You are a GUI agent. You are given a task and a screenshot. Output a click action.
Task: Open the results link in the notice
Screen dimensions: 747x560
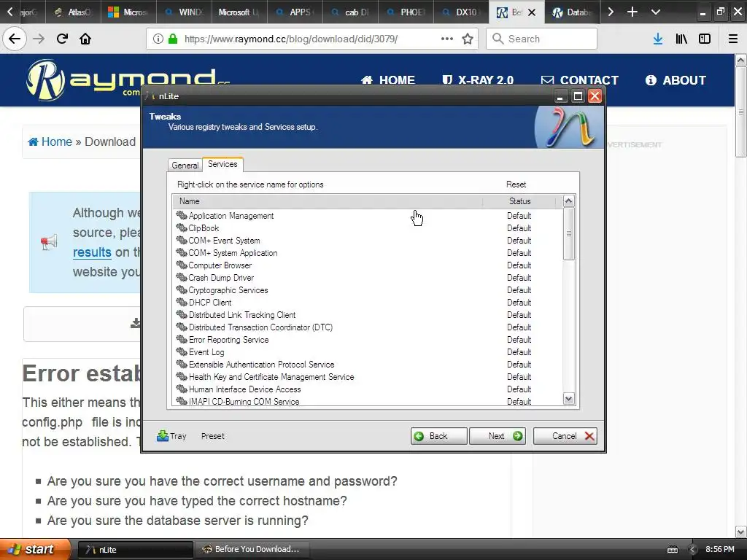pos(92,252)
